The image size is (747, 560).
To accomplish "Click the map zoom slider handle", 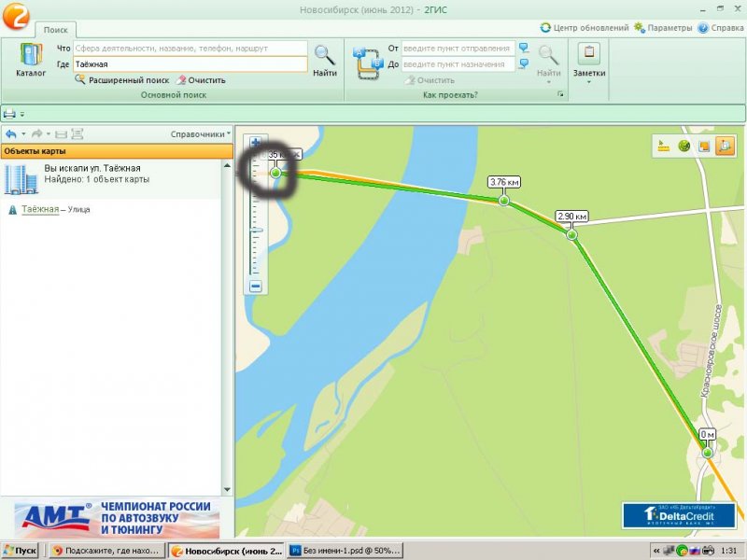I will (x=256, y=230).
